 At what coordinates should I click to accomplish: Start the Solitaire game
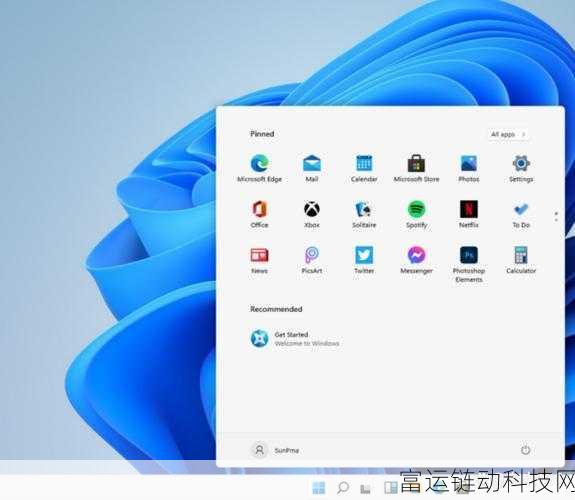point(364,214)
